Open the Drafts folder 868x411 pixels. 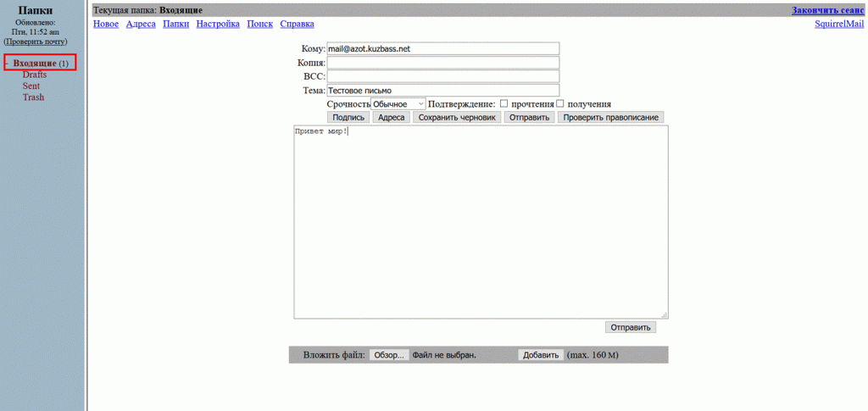point(34,75)
